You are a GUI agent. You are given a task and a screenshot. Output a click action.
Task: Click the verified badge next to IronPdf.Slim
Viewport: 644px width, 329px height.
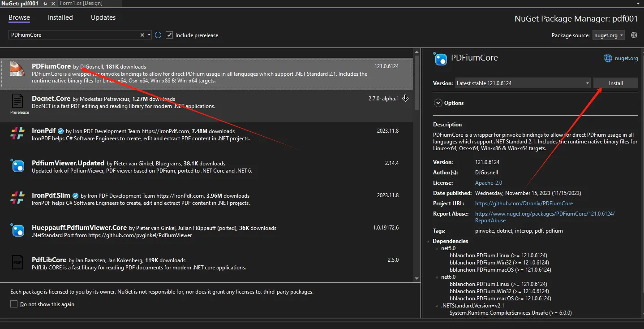point(76,196)
